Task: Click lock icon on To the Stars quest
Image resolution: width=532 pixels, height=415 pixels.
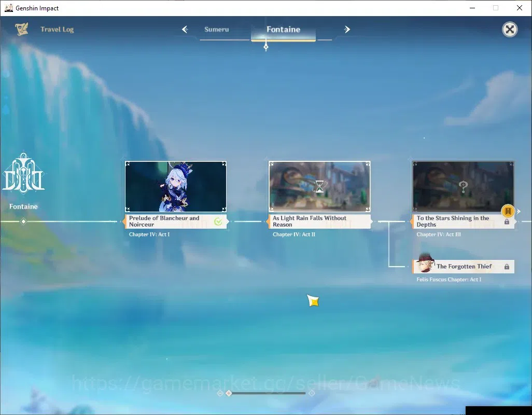Action: (x=507, y=222)
